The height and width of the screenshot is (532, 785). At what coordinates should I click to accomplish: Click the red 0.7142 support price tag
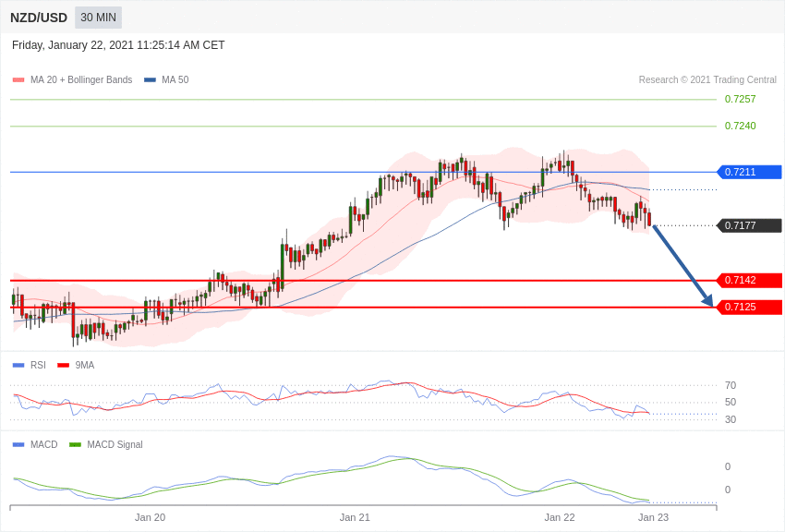point(750,280)
